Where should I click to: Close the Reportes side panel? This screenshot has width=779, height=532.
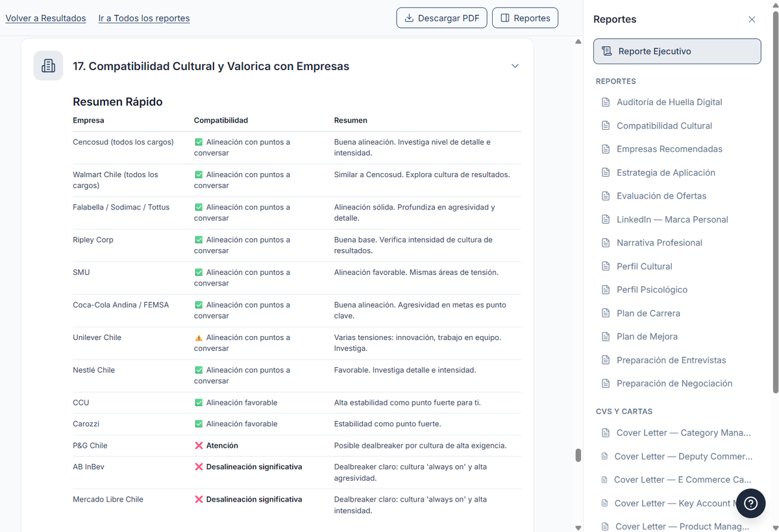(752, 19)
